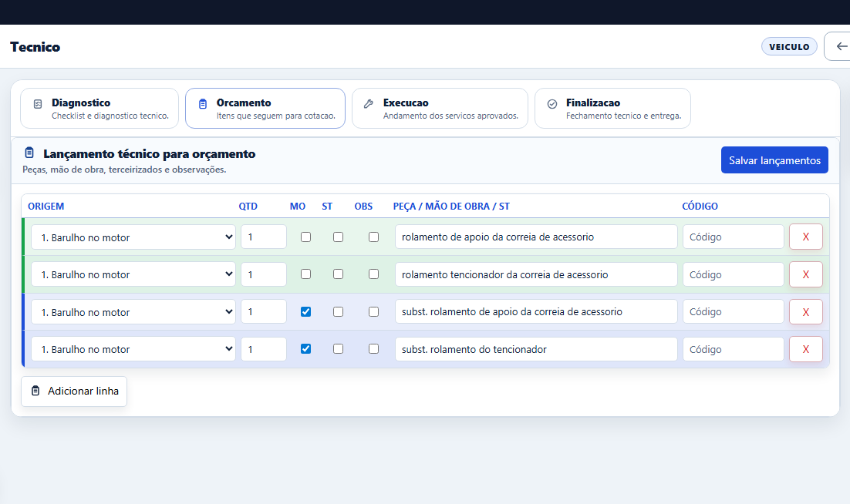Click the clipboard icon in Adicionar linha
Viewport: 850px width, 504px height.
click(35, 391)
